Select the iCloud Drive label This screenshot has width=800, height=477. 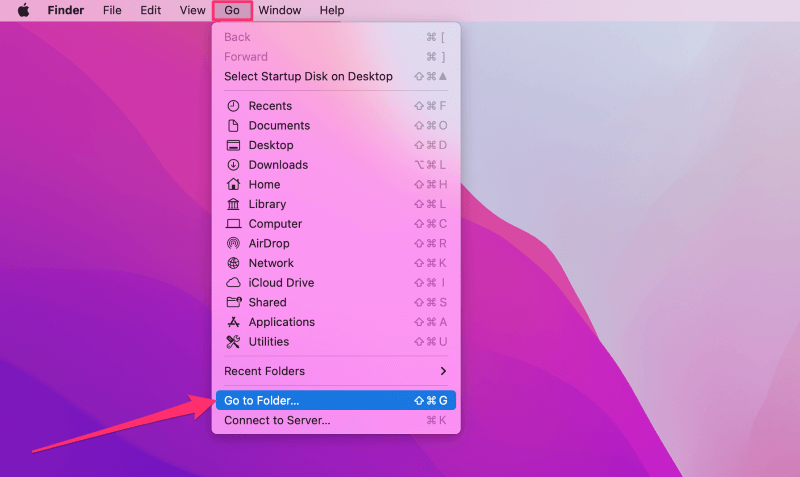pyautogui.click(x=281, y=283)
